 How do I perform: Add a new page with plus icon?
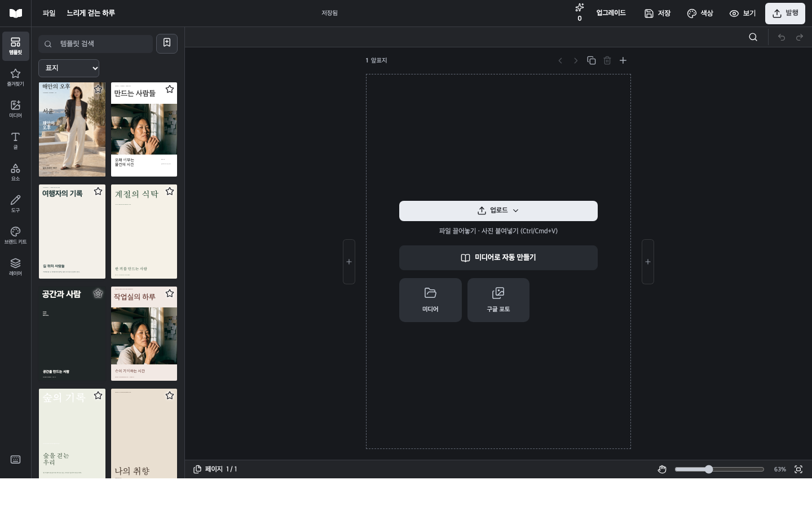[623, 60]
